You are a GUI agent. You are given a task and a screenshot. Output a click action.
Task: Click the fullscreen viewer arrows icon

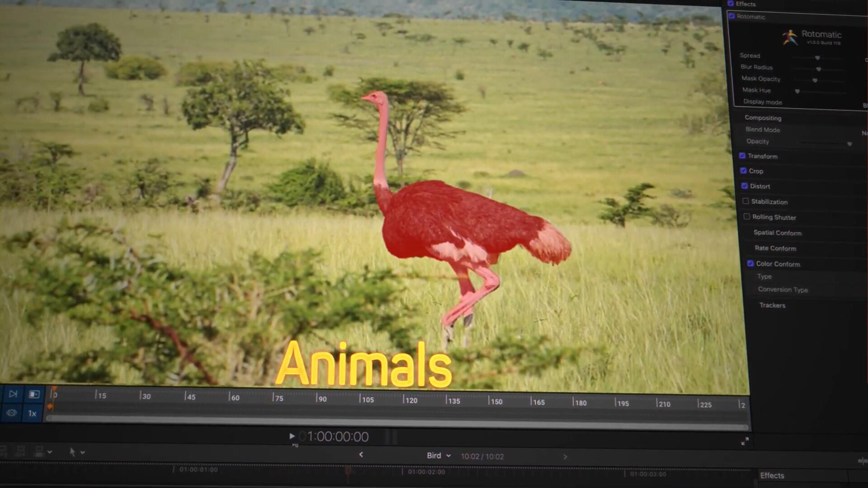pos(745,441)
